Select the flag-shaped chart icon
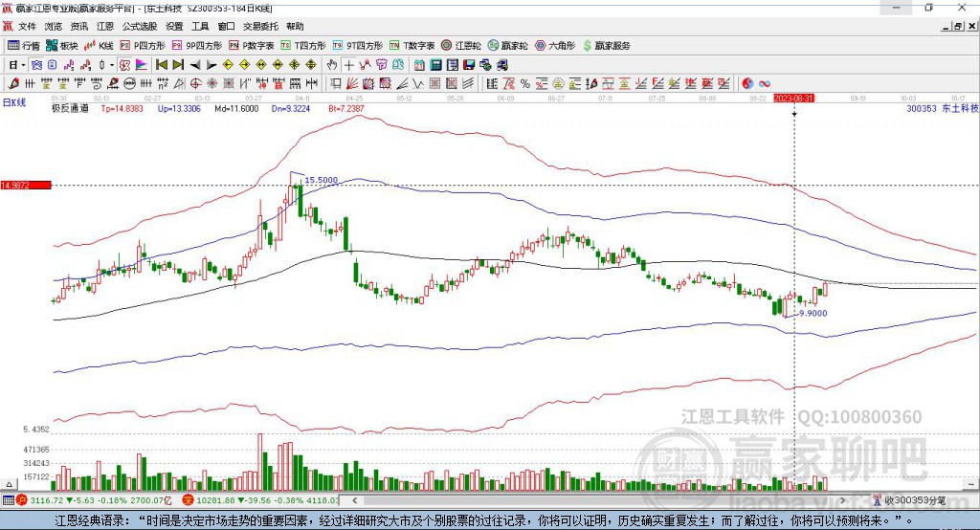The width and height of the screenshot is (980, 530). 141,65
